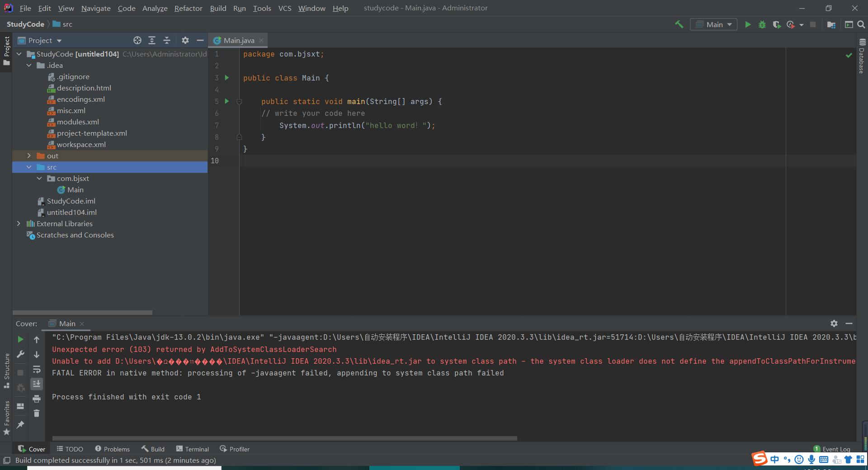Screen dimensions: 868x470
Task: Click the microphone icon in input toolbar
Action: tap(811, 460)
